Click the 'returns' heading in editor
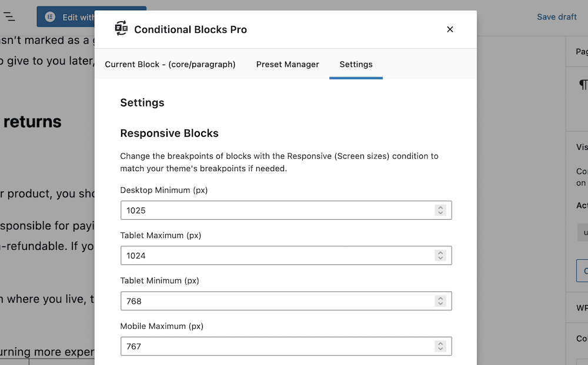 pyautogui.click(x=32, y=122)
